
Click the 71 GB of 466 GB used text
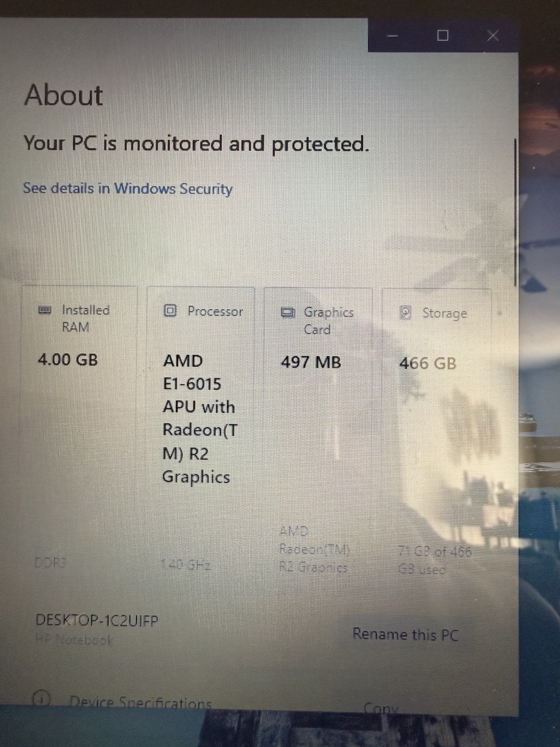point(435,560)
